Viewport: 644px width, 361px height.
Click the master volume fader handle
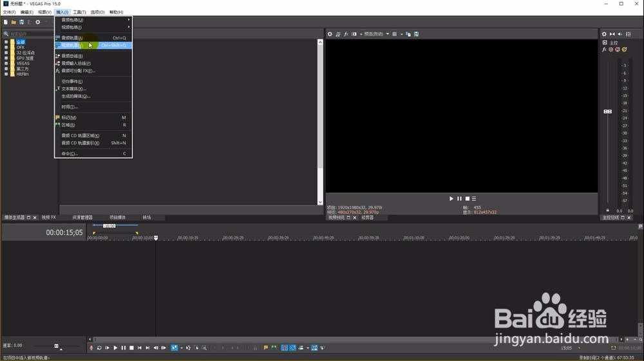tap(607, 111)
